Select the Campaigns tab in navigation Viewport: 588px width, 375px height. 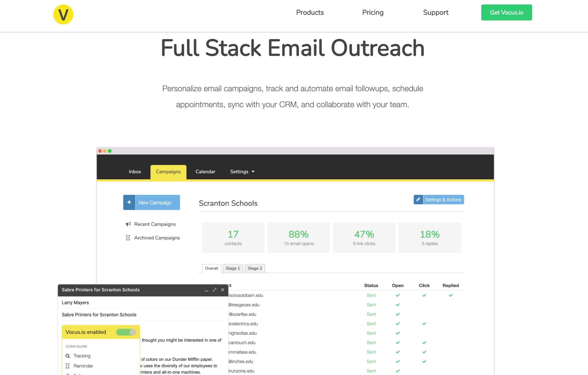click(168, 172)
